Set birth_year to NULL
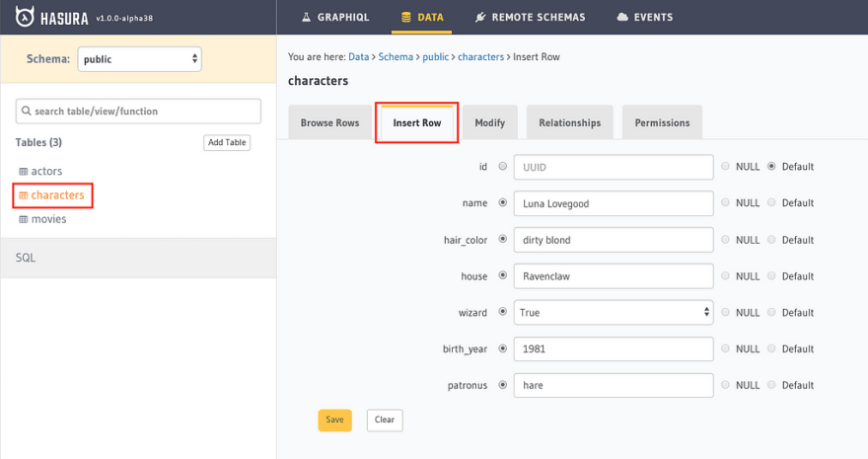 click(725, 348)
